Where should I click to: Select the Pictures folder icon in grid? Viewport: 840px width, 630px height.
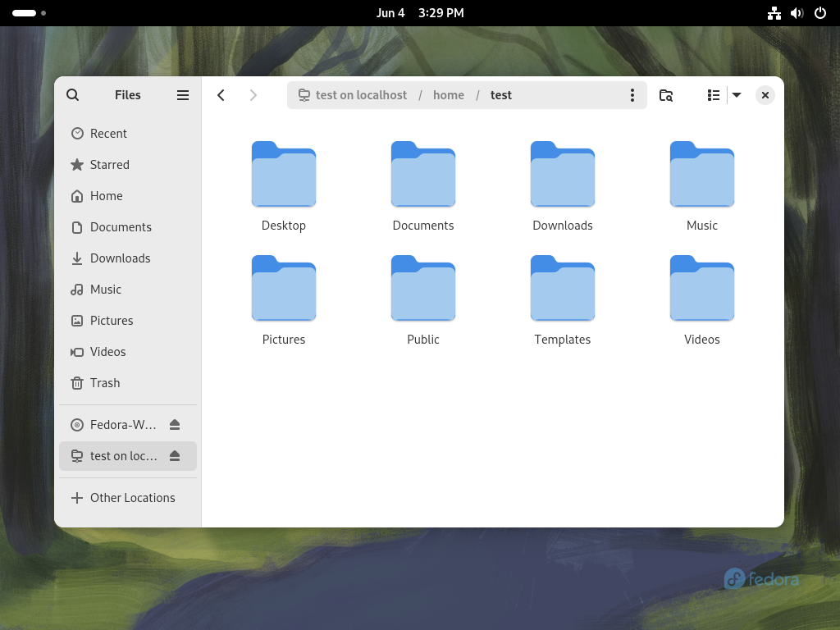pos(284,288)
